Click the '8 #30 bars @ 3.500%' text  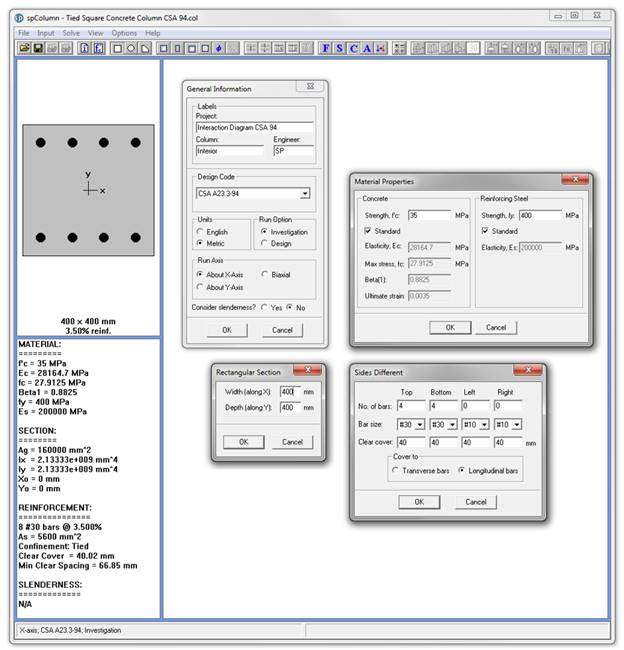click(x=60, y=527)
